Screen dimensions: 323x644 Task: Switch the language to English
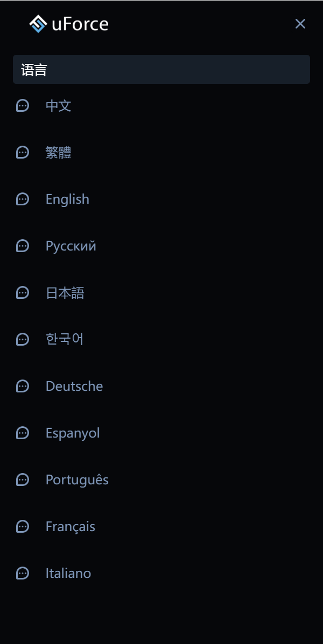[x=67, y=199]
